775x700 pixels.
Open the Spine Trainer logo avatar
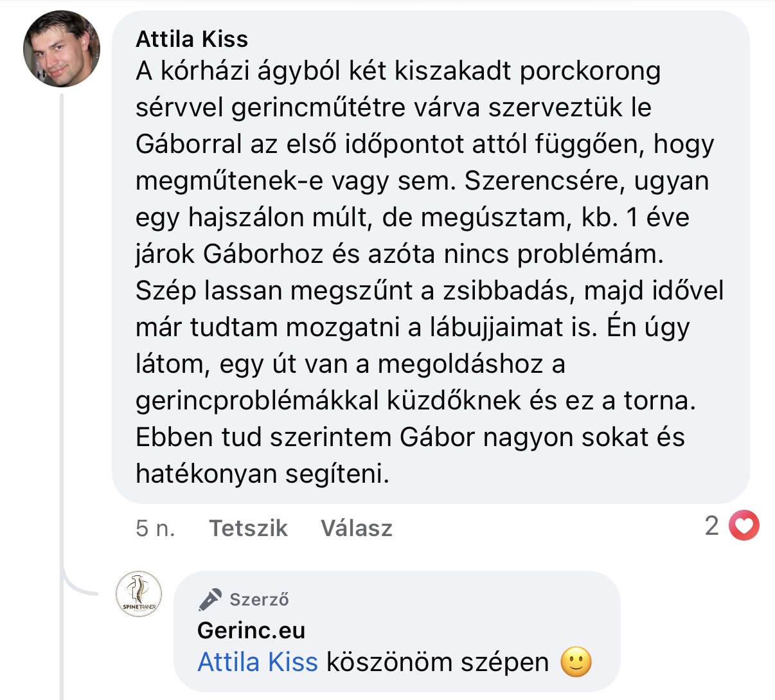[x=138, y=594]
